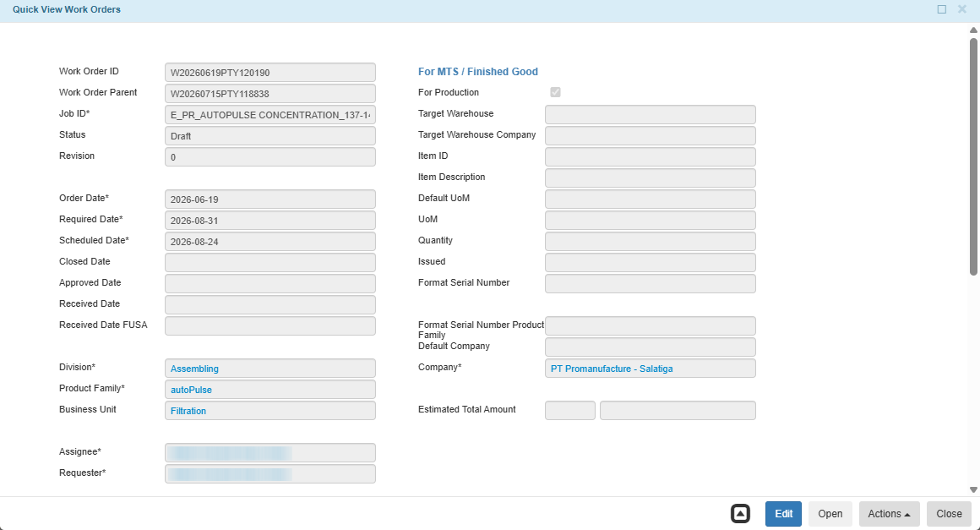
Task: Click the Status field showing Draft
Action: pyautogui.click(x=270, y=136)
